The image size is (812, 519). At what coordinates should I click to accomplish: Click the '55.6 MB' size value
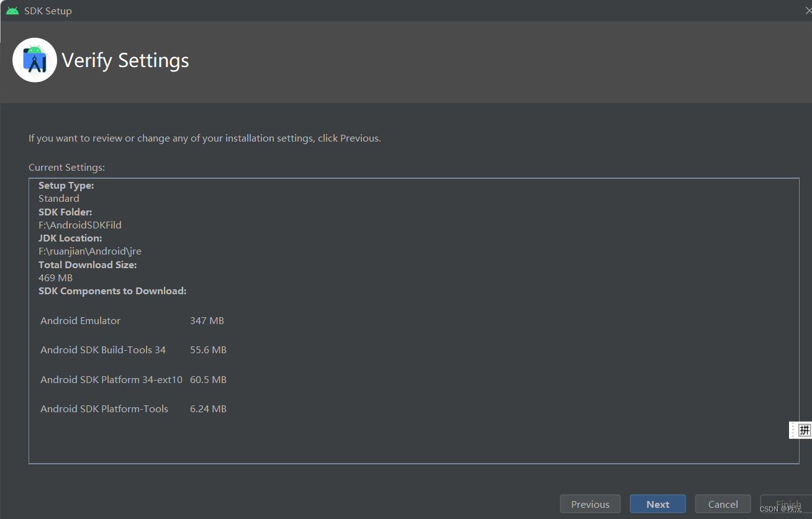click(208, 350)
